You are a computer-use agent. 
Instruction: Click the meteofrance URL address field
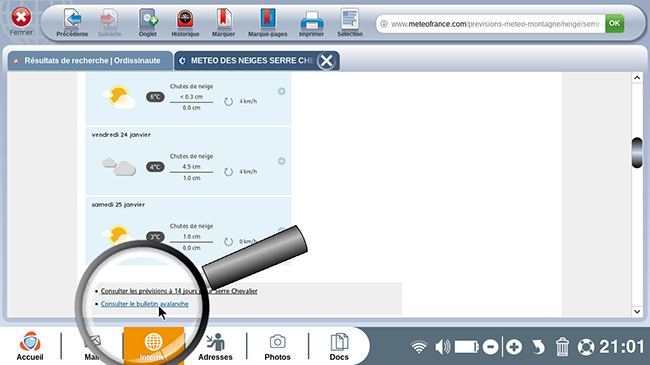pos(491,24)
